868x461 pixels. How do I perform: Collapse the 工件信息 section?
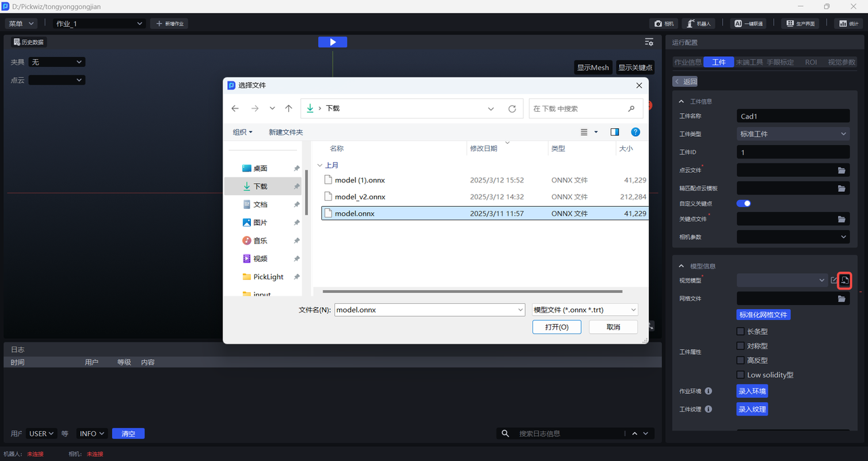point(682,102)
